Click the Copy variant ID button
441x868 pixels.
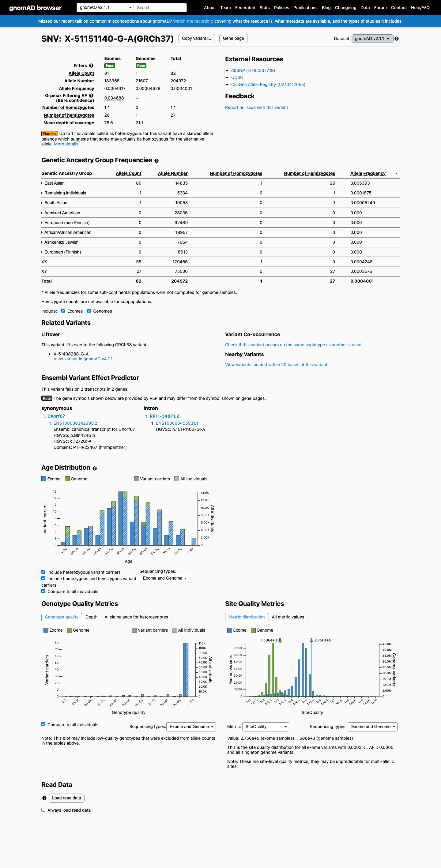click(197, 38)
